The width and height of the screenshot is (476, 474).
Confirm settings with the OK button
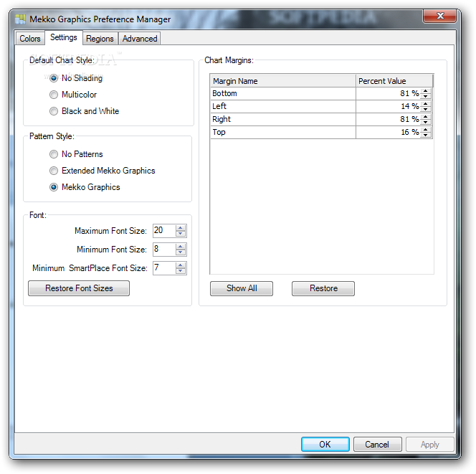325,445
